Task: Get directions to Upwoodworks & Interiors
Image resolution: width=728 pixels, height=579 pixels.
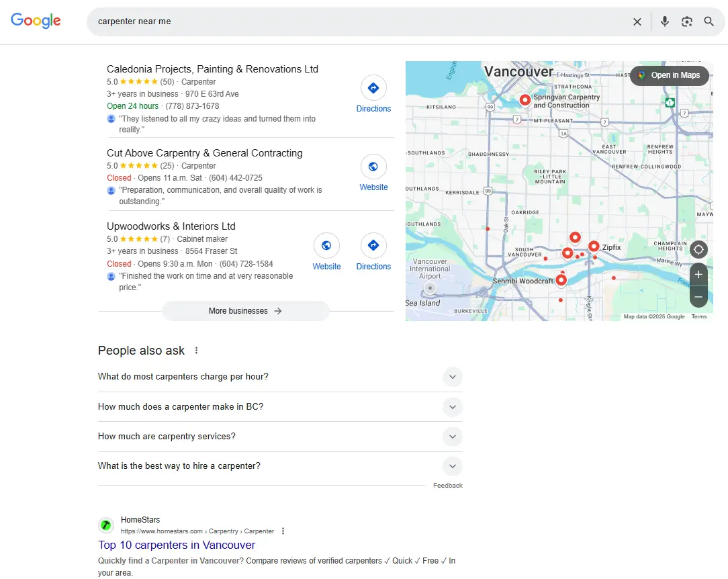Action: [x=373, y=246]
